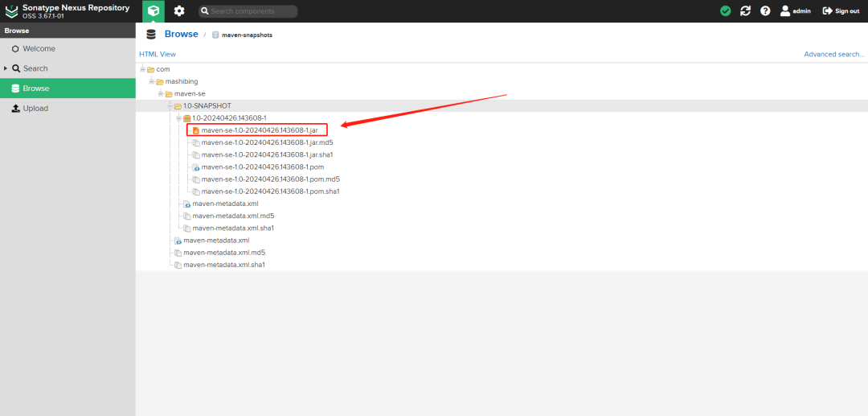Click the jar.md5 file's document icon
The image size is (868, 416).
tap(196, 143)
